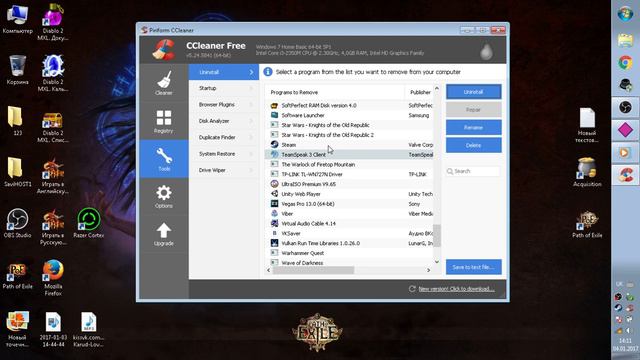
Task: Click the pear icon in CCleaner header
Action: click(486, 51)
